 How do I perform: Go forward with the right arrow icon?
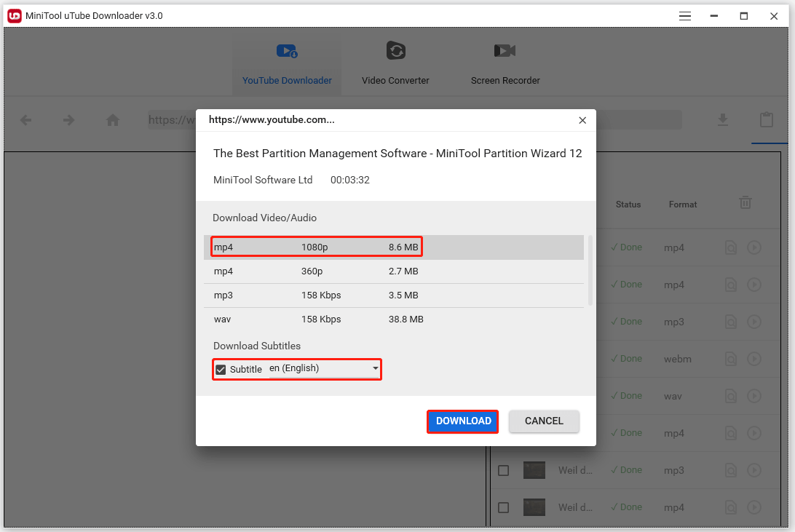[68, 120]
